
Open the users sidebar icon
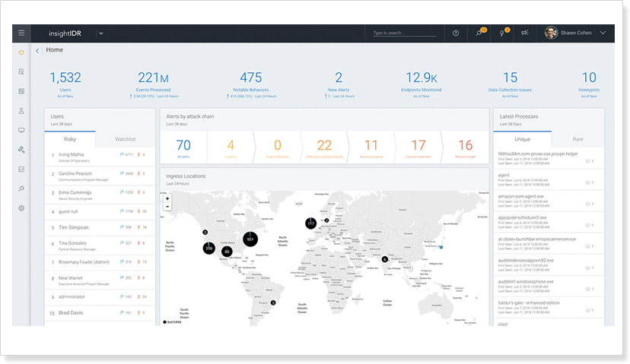pos(21,111)
